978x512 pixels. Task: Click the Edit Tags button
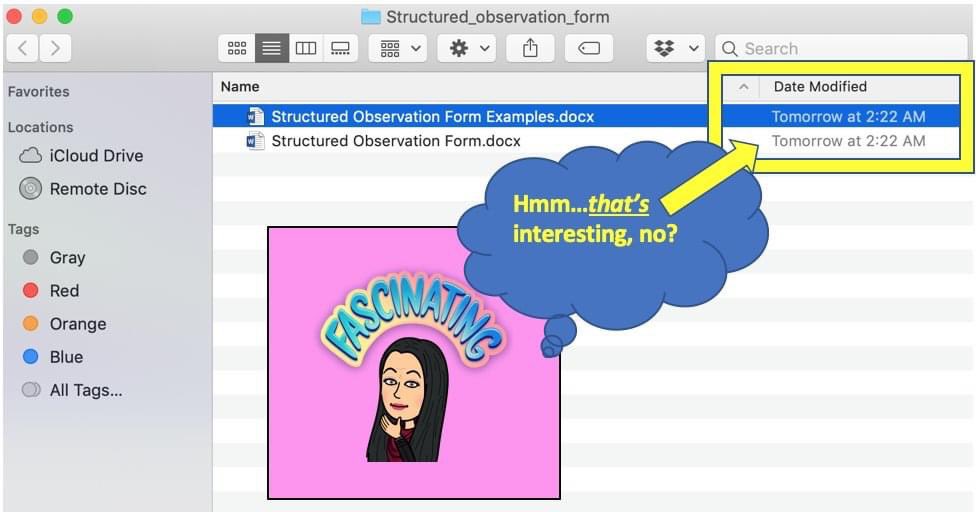pyautogui.click(x=589, y=48)
